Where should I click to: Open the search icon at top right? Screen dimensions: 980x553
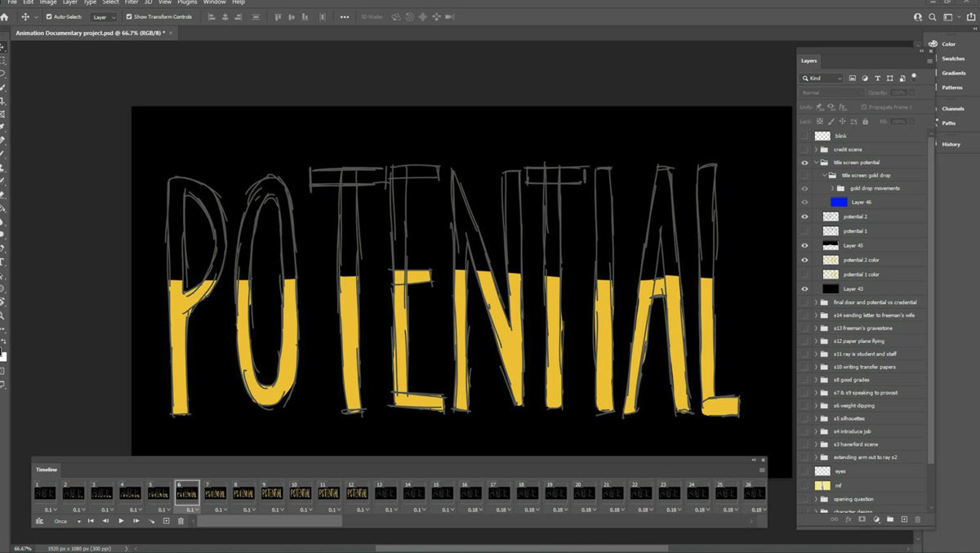[x=933, y=16]
